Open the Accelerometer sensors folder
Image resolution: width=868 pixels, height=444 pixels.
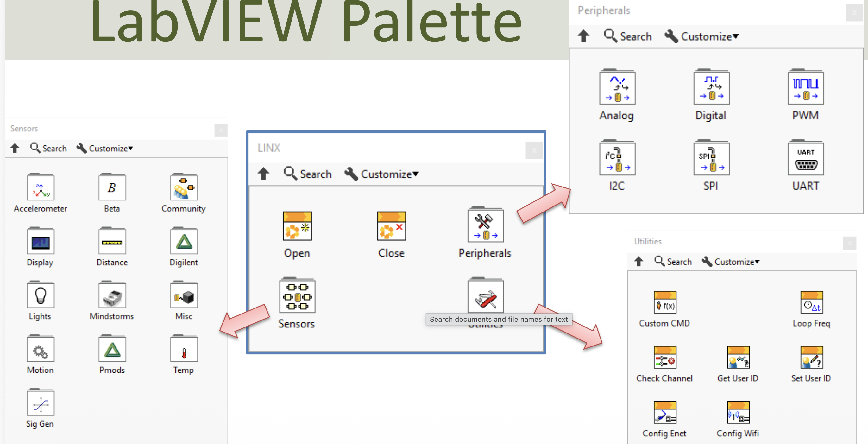(41, 187)
